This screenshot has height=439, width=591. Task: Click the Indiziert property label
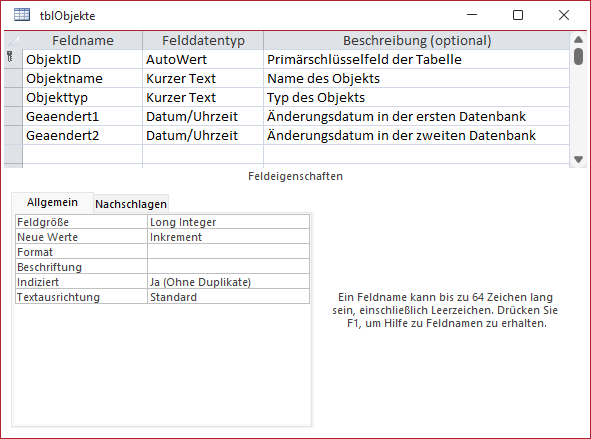pyautogui.click(x=81, y=282)
